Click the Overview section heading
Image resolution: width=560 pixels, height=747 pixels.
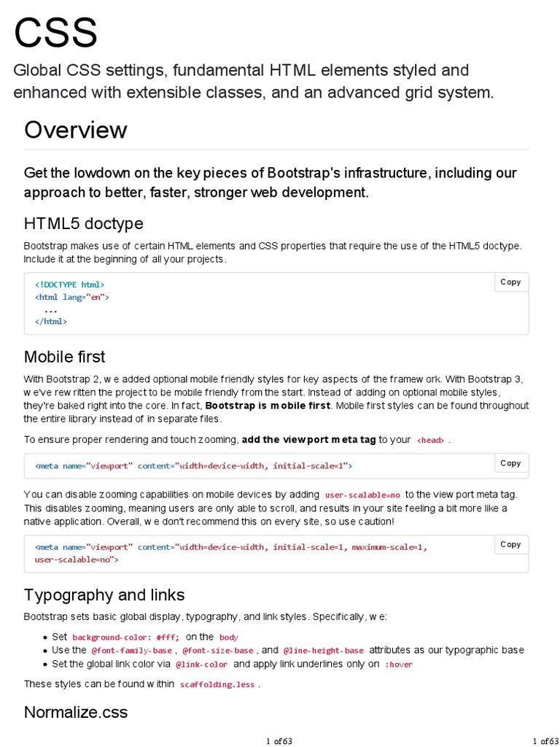click(x=76, y=130)
